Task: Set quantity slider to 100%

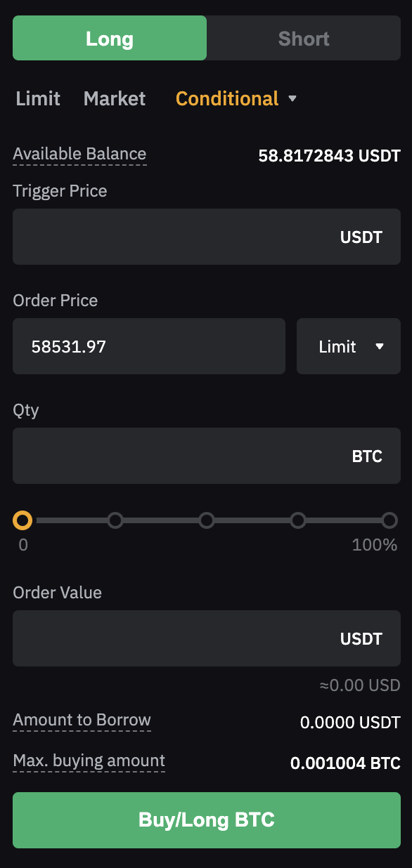Action: (389, 520)
